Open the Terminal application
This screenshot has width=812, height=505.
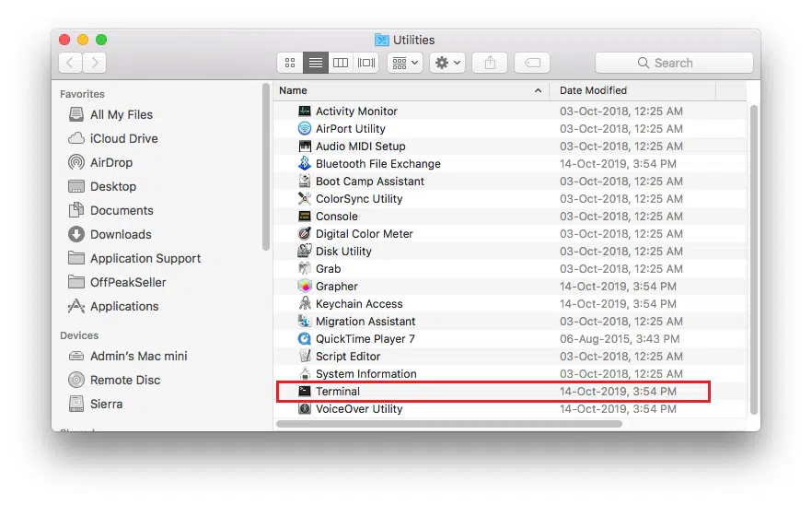pos(337,392)
